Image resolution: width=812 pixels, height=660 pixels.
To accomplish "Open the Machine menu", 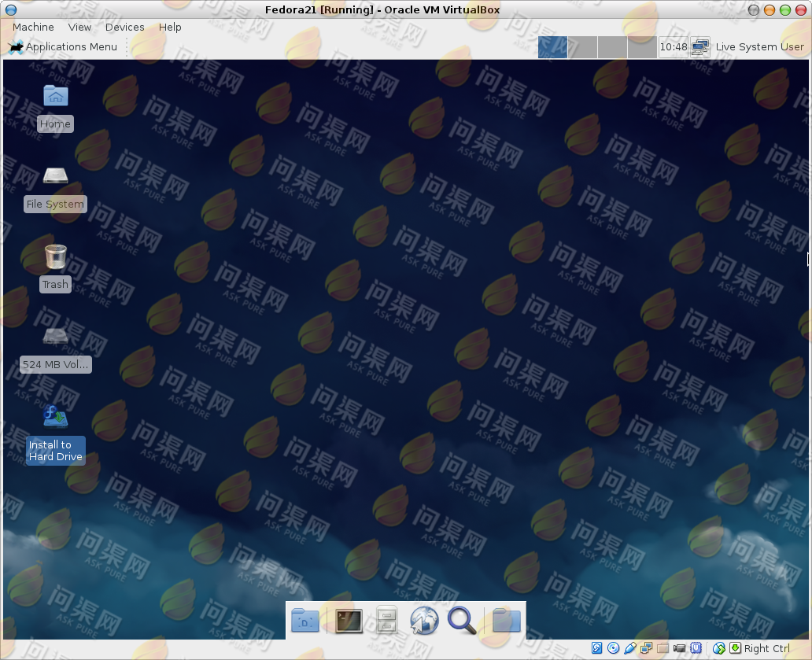I will (33, 27).
